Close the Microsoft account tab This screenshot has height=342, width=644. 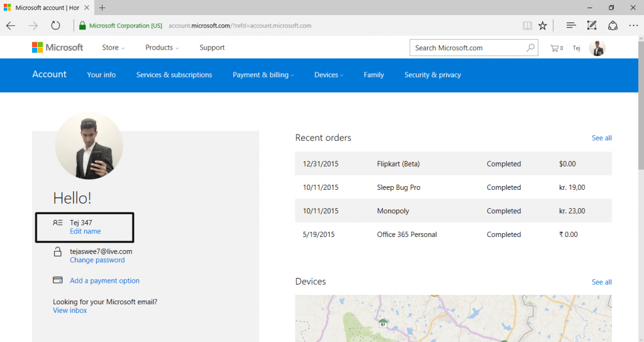(87, 8)
